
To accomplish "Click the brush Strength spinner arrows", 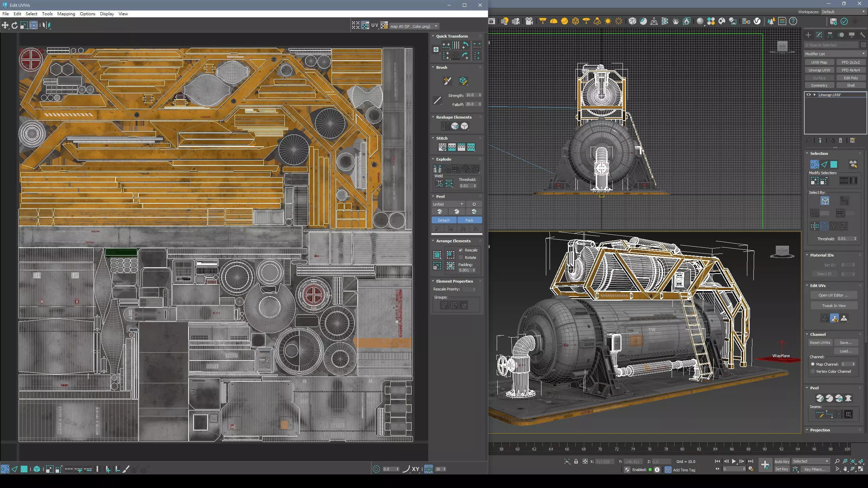I will 480,95.
